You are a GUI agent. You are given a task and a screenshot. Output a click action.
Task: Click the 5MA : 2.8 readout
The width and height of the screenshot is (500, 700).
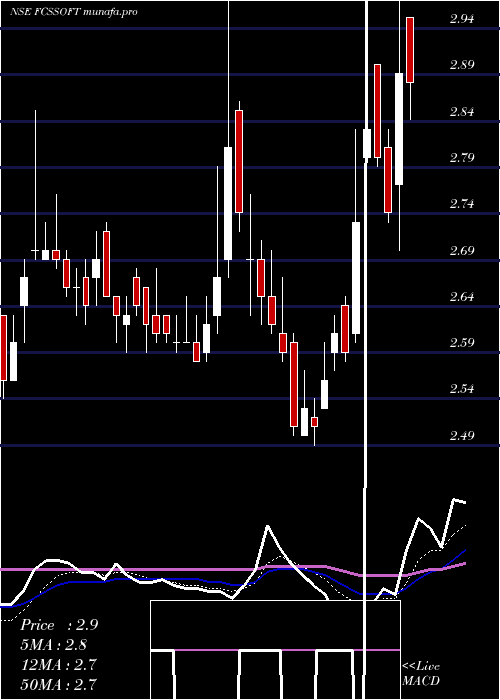point(54,645)
